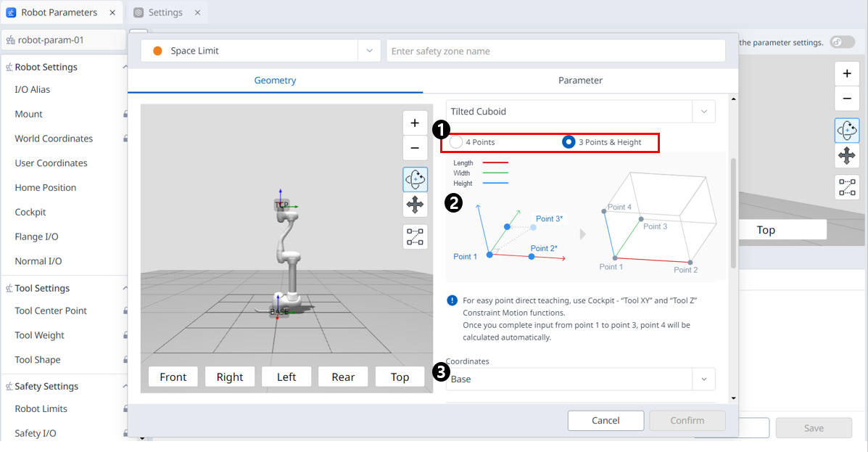868x452 pixels.
Task: Click zoom in button in dialog 3D viewer
Action: click(415, 123)
